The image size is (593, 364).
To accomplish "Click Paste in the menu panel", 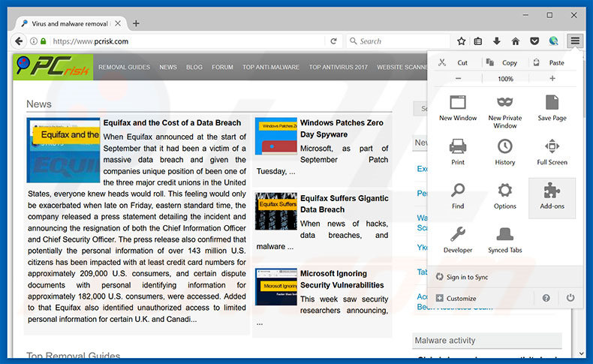I will coord(549,63).
